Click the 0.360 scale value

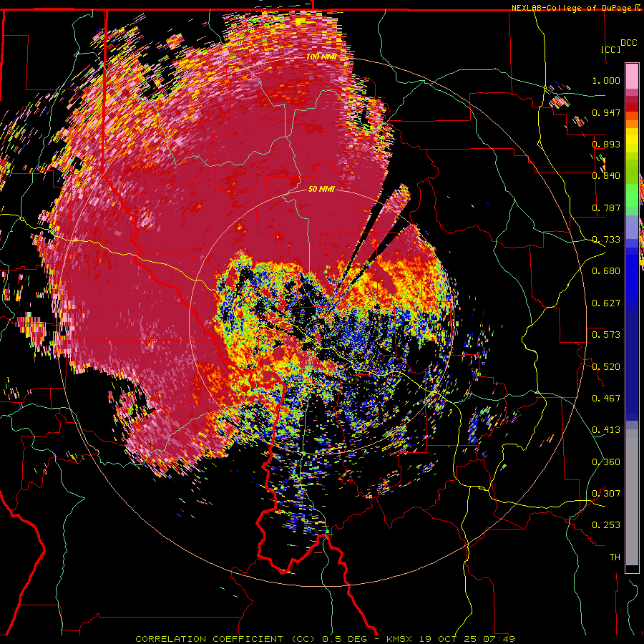coord(606,462)
